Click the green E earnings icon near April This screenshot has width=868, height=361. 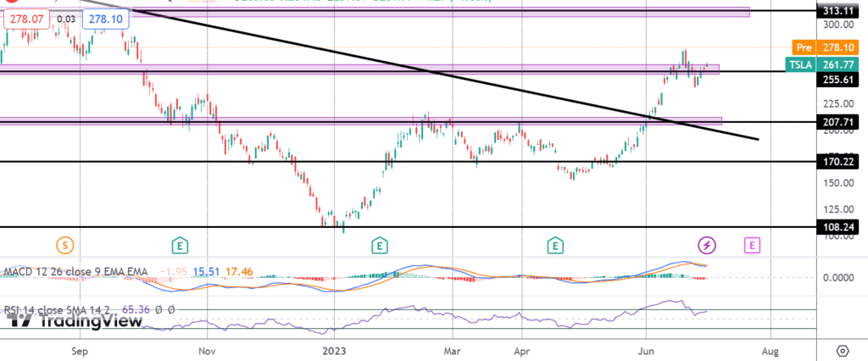(x=555, y=246)
